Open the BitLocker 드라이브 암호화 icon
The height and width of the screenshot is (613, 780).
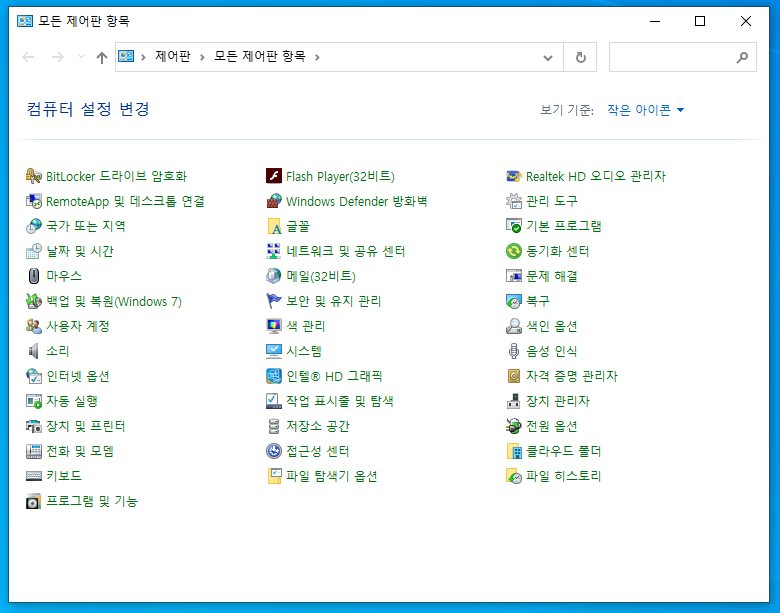click(33, 176)
